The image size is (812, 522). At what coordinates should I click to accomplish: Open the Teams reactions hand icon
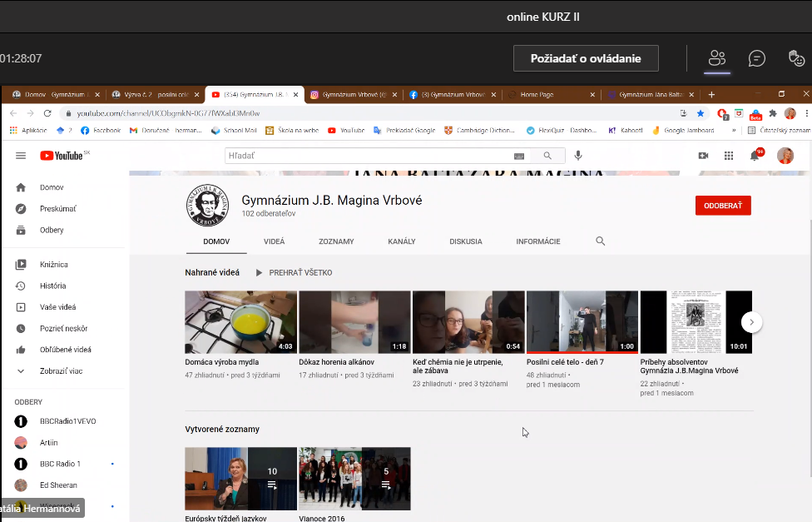tap(796, 58)
